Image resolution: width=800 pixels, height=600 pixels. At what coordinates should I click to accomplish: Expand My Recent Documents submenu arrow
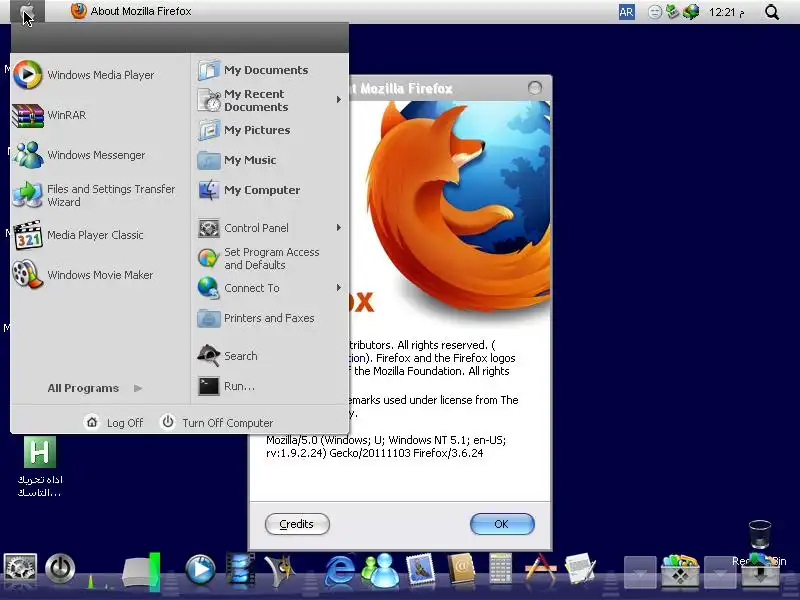[x=338, y=99]
